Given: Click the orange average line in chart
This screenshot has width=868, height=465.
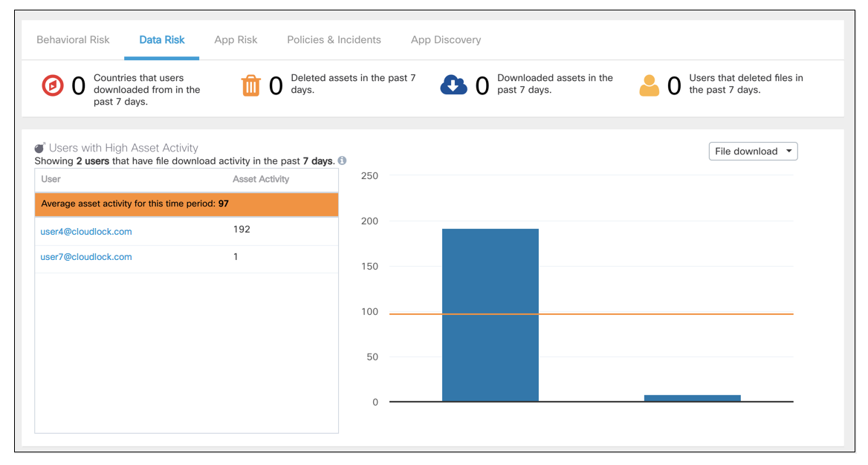Looking at the screenshot, I should (592, 314).
